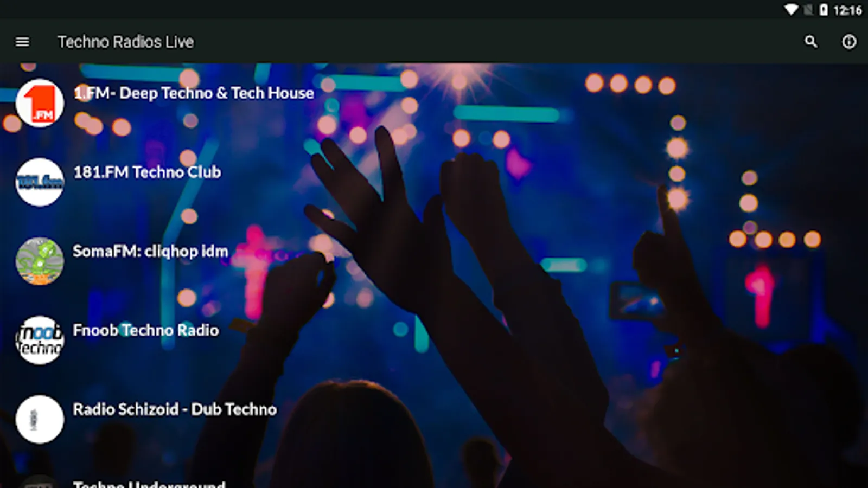Tap the SomaFM cliqhop station logo
Image resolution: width=868 pixels, height=488 pixels.
[x=40, y=261]
